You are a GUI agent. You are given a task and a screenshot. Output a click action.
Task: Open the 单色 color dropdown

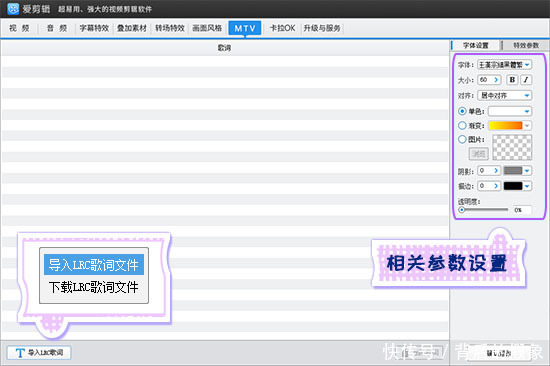click(x=510, y=111)
